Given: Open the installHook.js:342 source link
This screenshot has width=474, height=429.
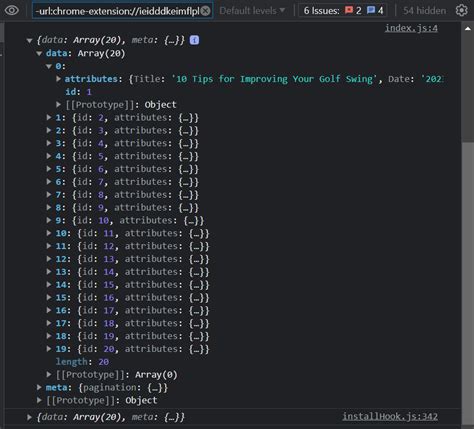Looking at the screenshot, I should (x=390, y=416).
